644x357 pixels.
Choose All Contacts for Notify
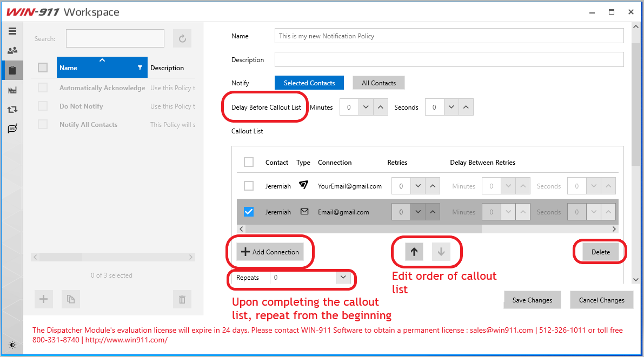[x=379, y=83]
